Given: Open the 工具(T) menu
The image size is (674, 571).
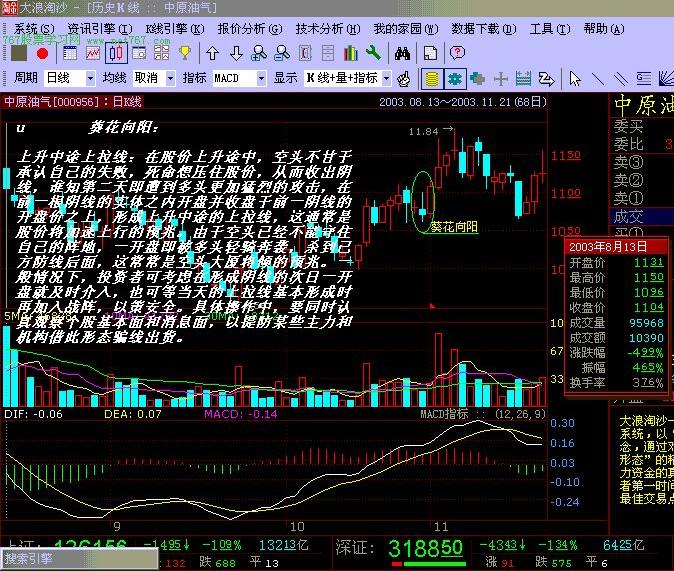Looking at the screenshot, I should tap(550, 29).
